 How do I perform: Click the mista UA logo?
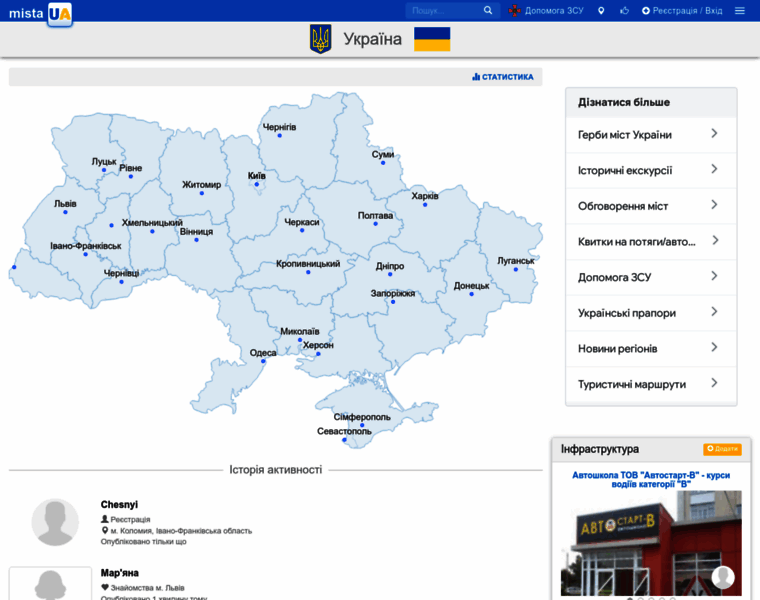point(40,12)
